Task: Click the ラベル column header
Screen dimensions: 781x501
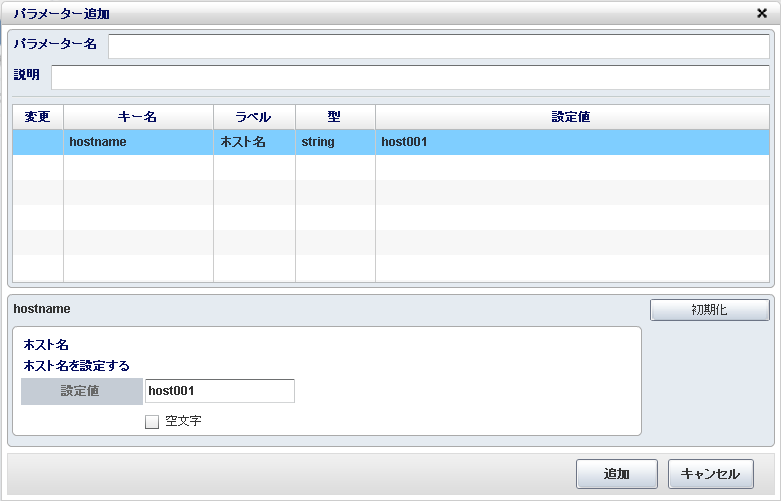Action: (x=254, y=117)
